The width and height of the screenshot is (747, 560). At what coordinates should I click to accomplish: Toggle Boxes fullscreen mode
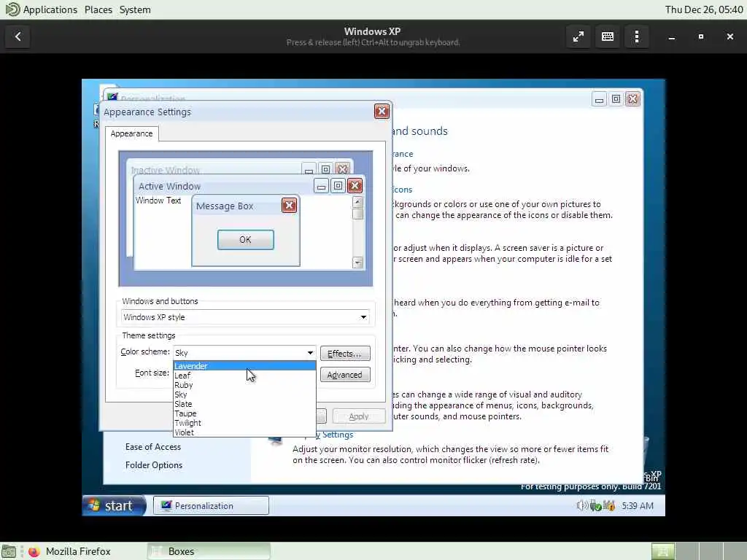point(578,36)
